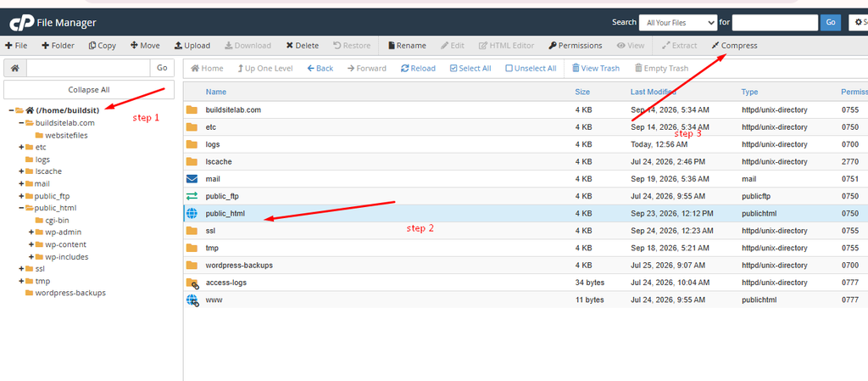Expand the public_ftp tree node
Image resolution: width=868 pixels, height=381 pixels.
point(21,196)
